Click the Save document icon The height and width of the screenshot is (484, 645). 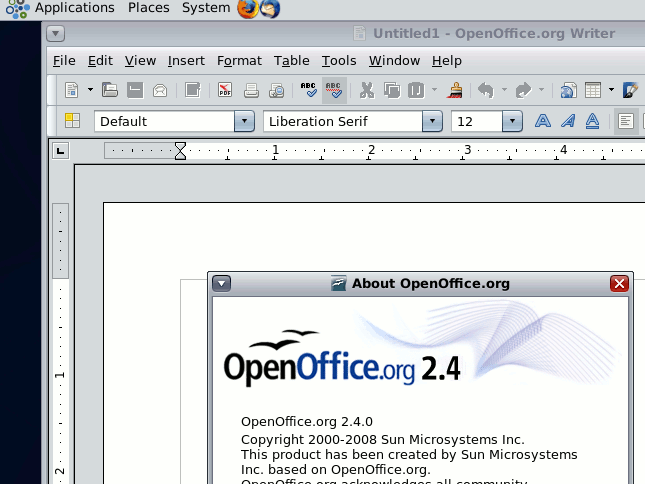coord(135,90)
